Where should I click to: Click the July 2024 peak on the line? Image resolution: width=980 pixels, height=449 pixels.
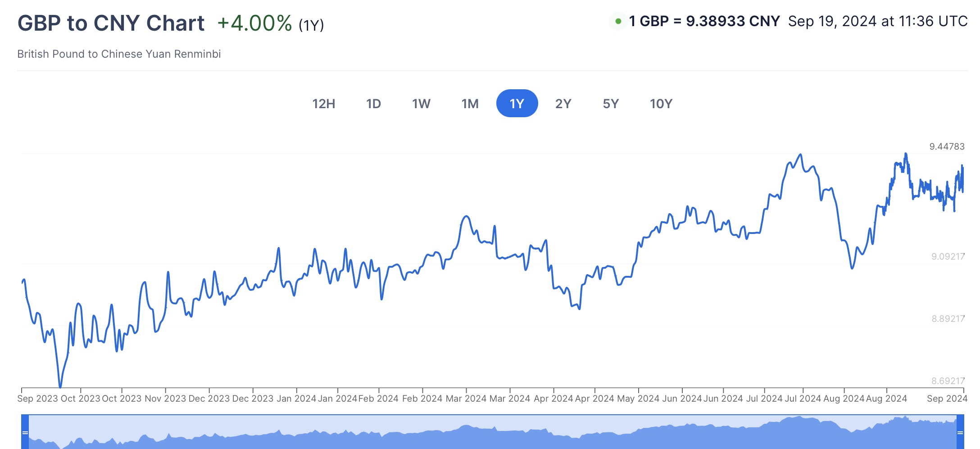pyautogui.click(x=800, y=155)
